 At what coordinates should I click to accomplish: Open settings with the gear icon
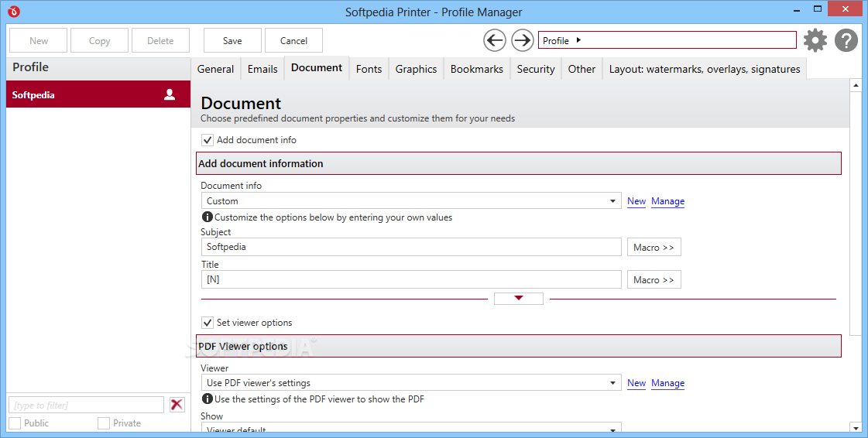pyautogui.click(x=815, y=40)
